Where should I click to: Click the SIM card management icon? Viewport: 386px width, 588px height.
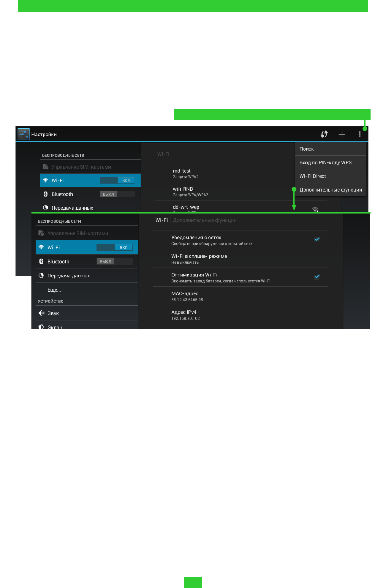click(41, 233)
